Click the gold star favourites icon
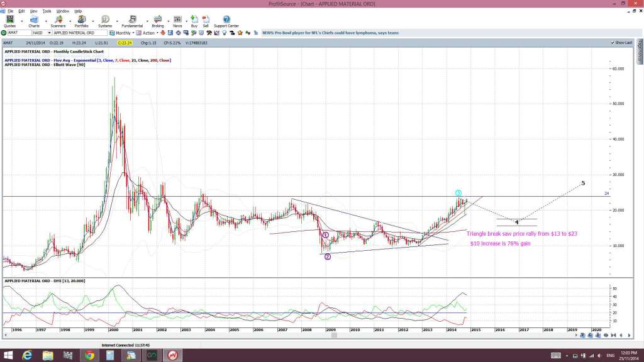This screenshot has width=644, height=362. pos(240,33)
